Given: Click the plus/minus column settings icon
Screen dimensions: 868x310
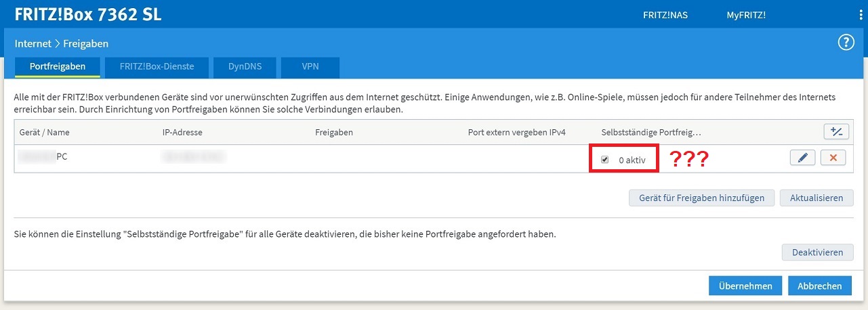Looking at the screenshot, I should pos(835,131).
